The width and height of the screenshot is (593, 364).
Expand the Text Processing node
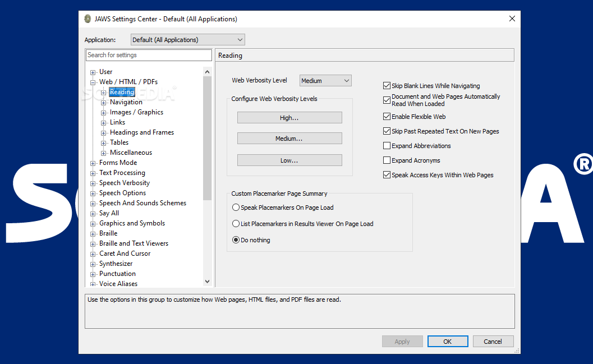click(x=93, y=173)
